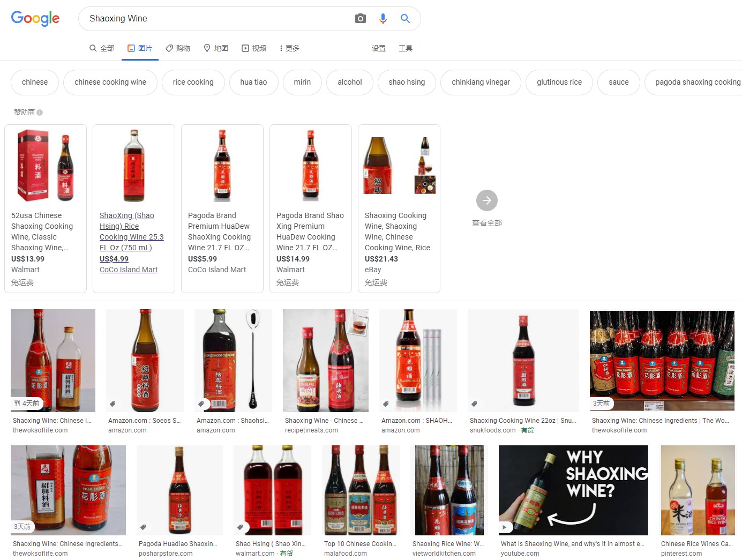
Task: Select the 'hua tiao' filter chip
Action: [x=253, y=82]
